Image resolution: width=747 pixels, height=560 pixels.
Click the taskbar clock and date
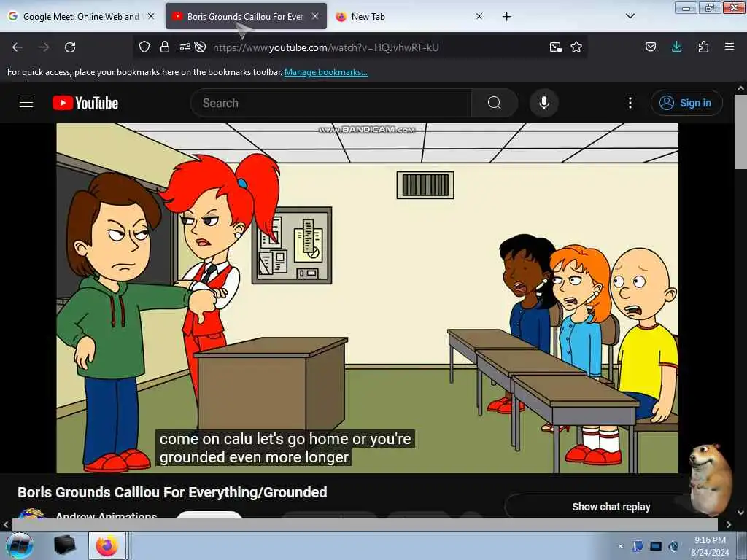710,546
